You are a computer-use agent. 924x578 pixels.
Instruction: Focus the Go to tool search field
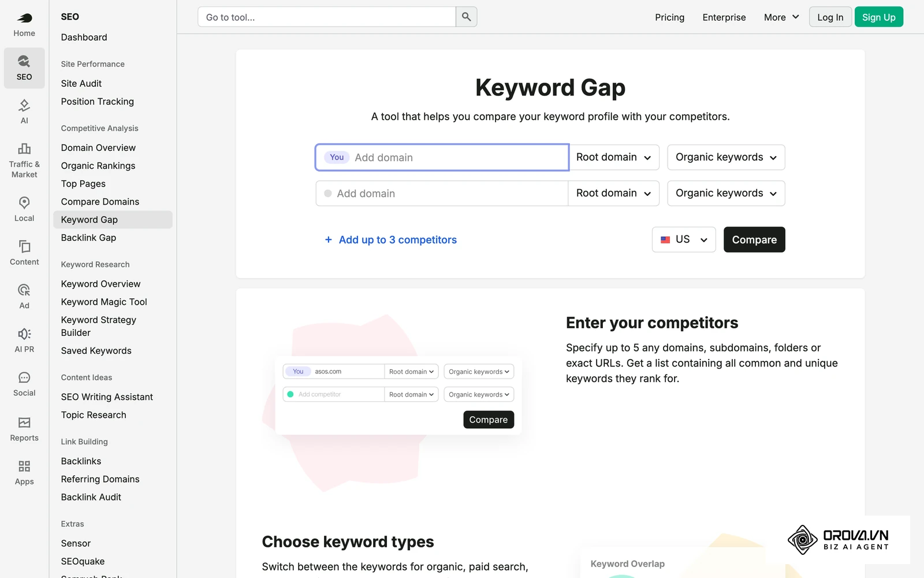(327, 17)
